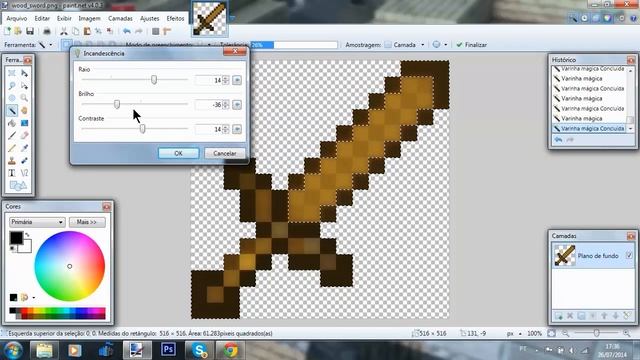Click Cancelar in the Incandescência dialog
Image resolution: width=640 pixels, height=360 pixels.
pos(224,153)
